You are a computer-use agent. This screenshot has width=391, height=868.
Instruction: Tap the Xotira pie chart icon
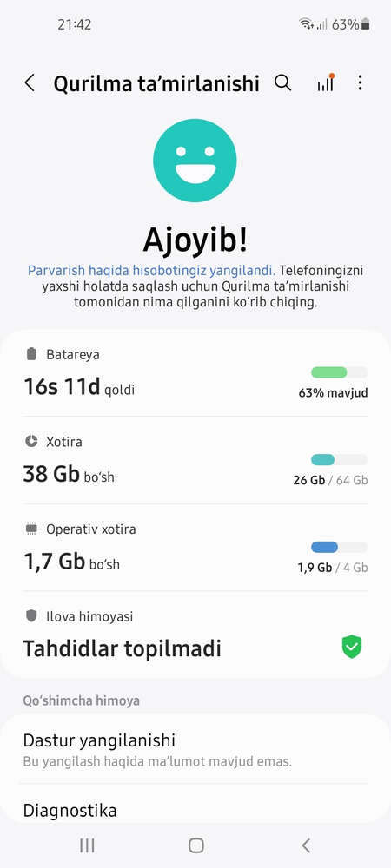[x=31, y=441]
